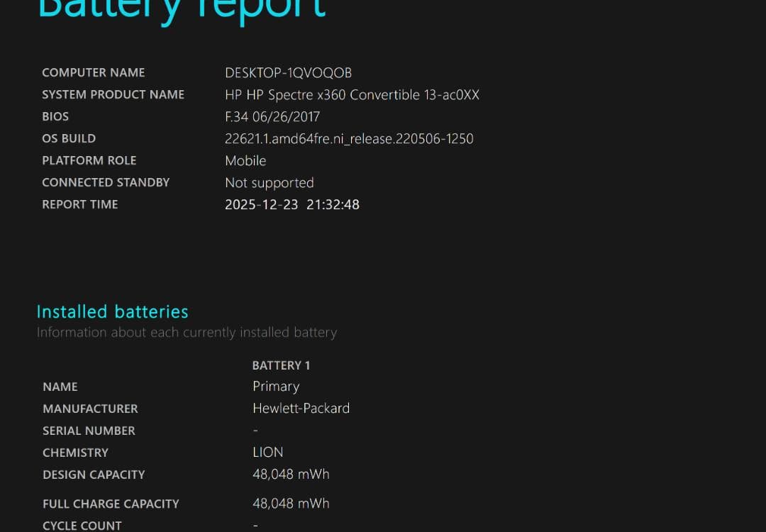The image size is (766, 532).
Task: Select the Installed batteries section heading
Action: click(x=112, y=311)
